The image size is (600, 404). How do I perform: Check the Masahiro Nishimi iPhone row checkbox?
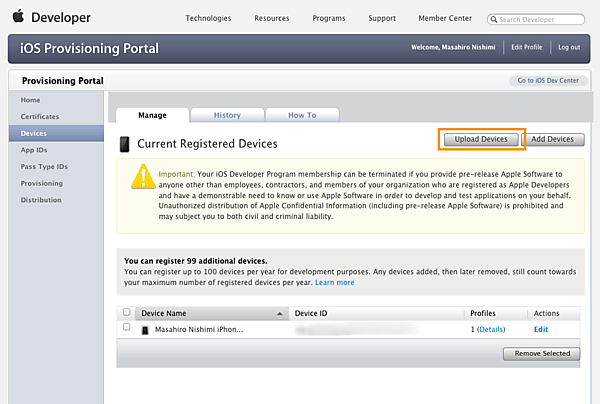[x=126, y=327]
